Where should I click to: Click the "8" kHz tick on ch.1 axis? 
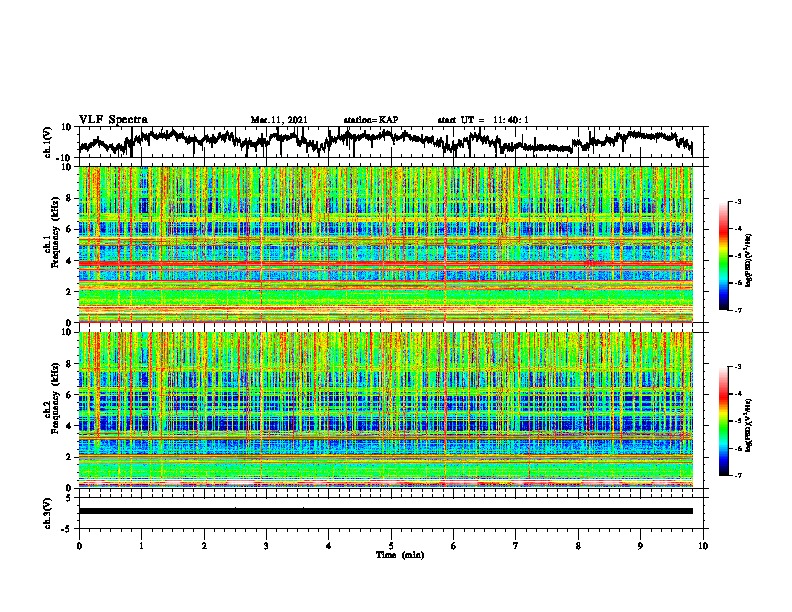click(x=69, y=198)
